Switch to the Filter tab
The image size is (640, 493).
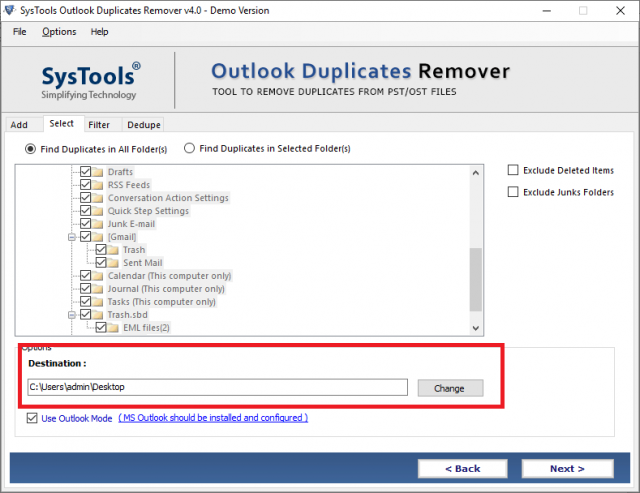click(99, 125)
